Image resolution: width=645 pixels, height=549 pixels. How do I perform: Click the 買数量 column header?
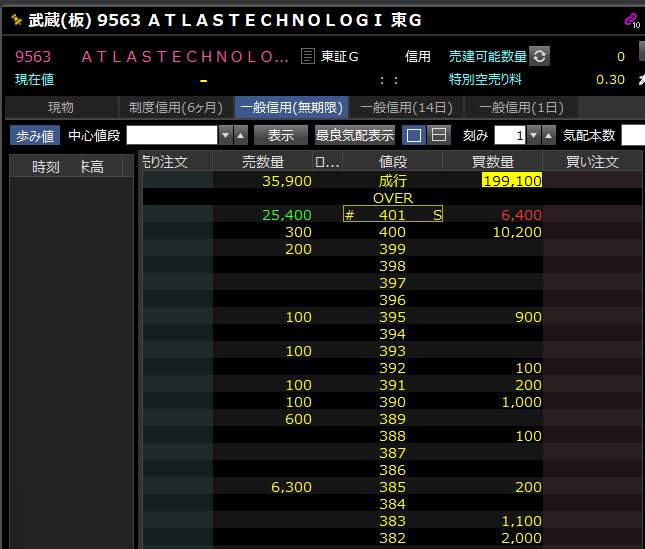pyautogui.click(x=492, y=162)
